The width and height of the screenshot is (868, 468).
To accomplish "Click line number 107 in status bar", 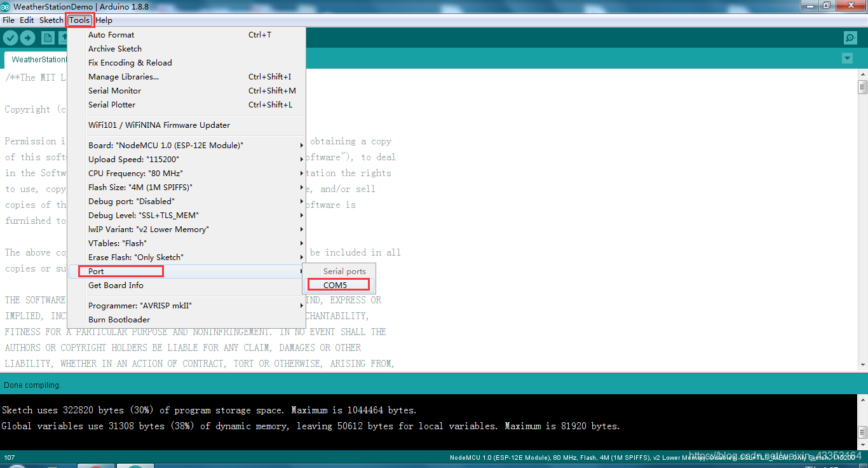I will pyautogui.click(x=10, y=458).
